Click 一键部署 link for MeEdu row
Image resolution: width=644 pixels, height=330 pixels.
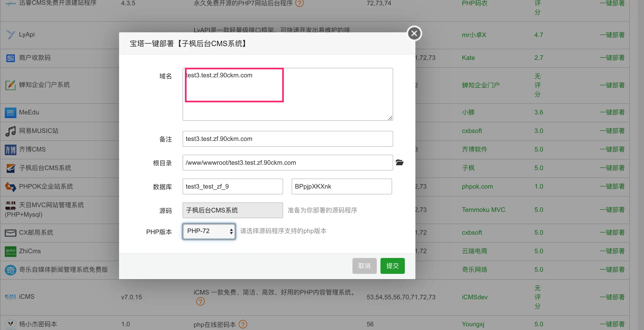pyautogui.click(x=612, y=112)
